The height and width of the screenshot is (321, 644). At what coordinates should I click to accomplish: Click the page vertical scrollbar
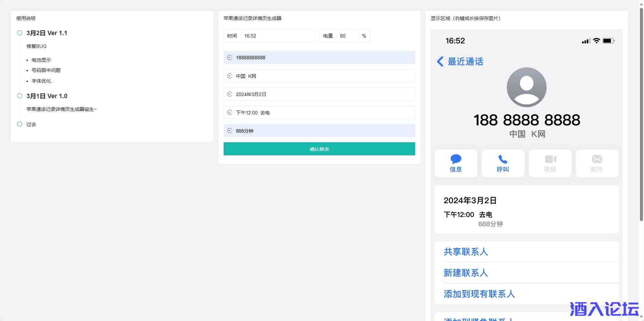click(641, 114)
